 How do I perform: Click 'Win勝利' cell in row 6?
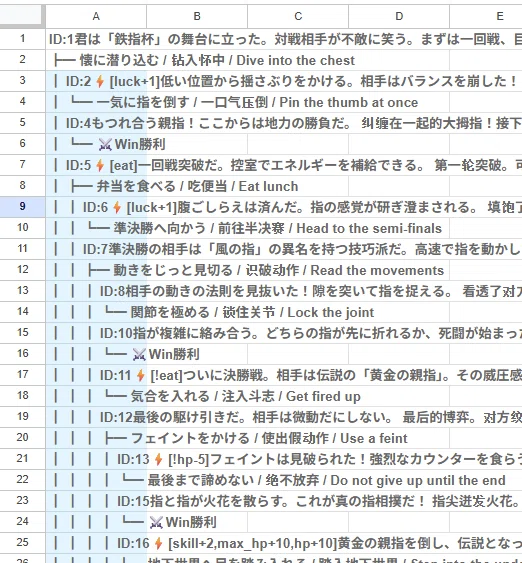[109, 144]
